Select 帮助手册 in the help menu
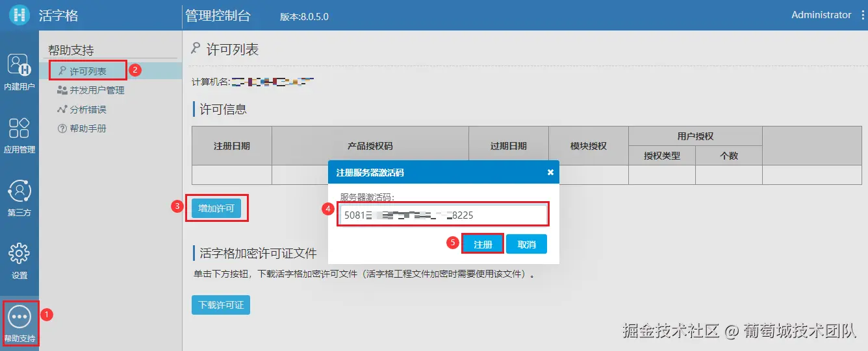 tap(81, 128)
